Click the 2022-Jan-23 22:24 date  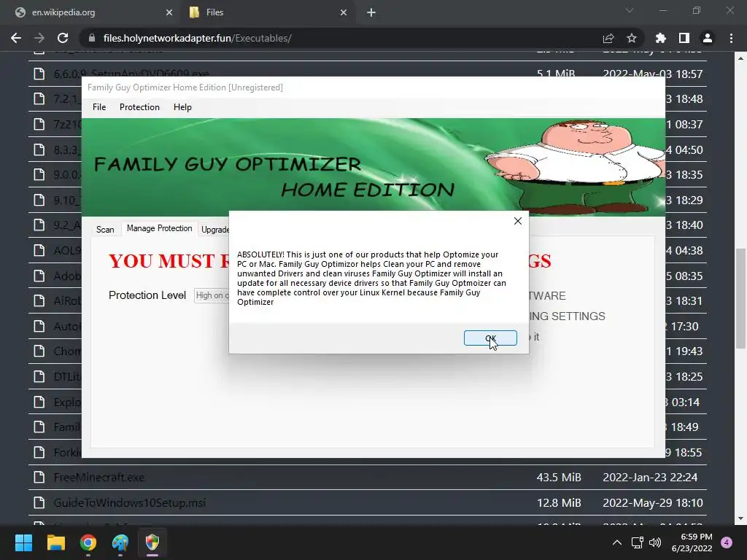[650, 477]
